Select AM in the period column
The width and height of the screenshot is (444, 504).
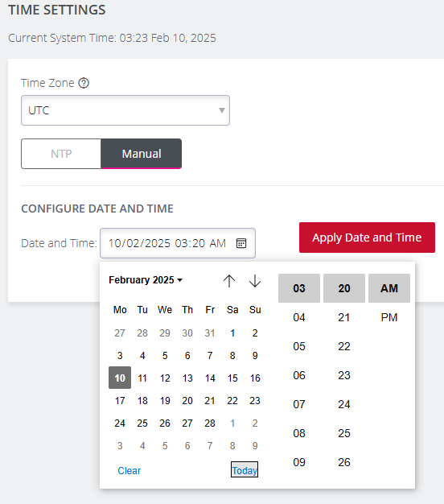389,288
